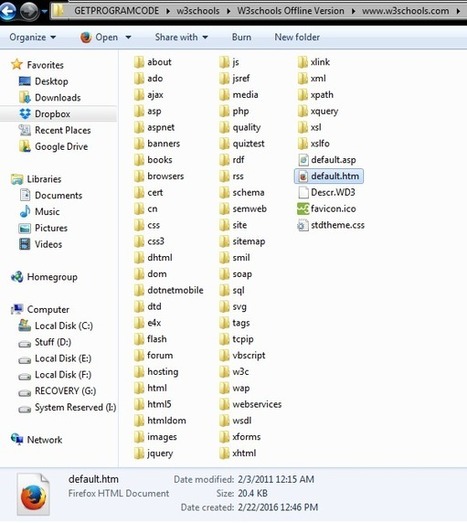Click w3schools breadcrumb in address bar

198,11
